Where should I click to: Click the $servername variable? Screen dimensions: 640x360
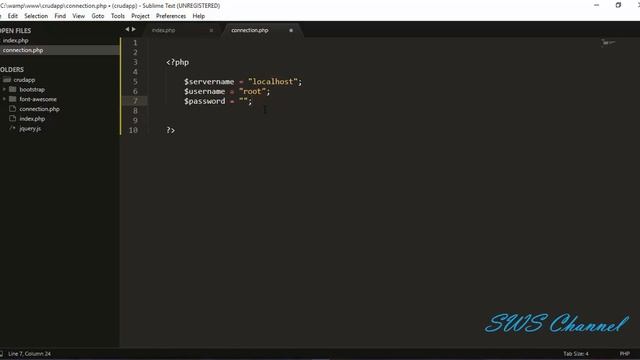pos(209,82)
